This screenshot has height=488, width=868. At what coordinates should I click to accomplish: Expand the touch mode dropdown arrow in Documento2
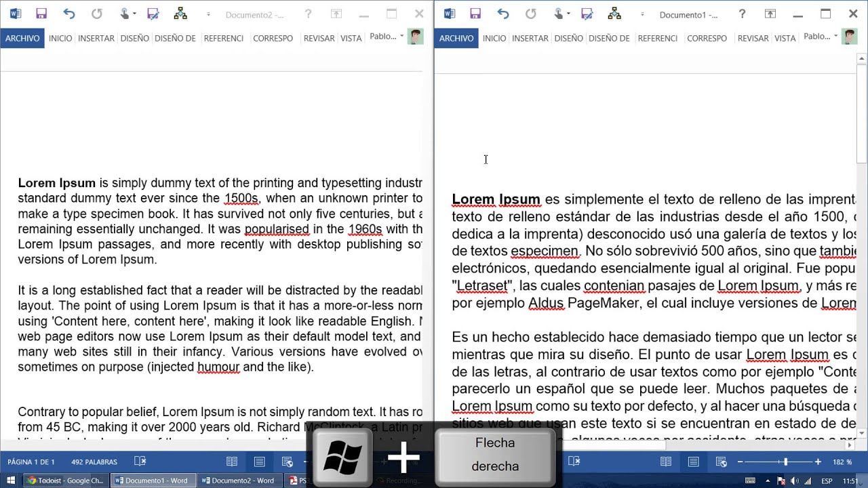134,14
